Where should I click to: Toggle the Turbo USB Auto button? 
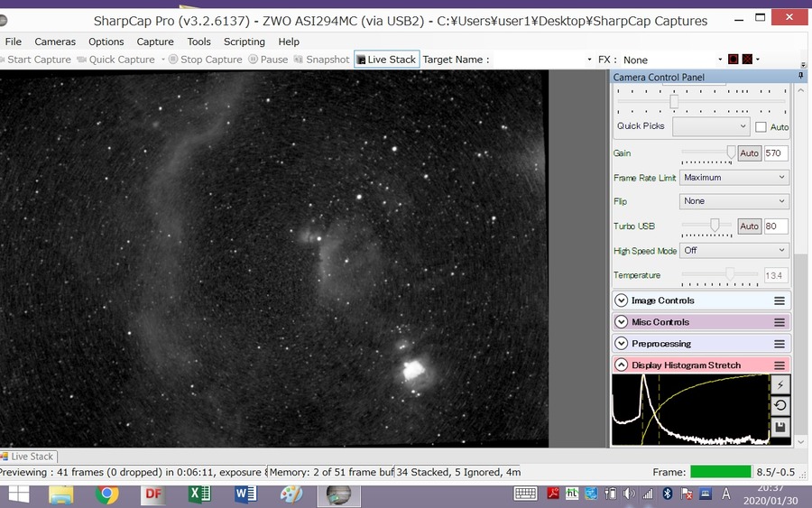coord(749,226)
